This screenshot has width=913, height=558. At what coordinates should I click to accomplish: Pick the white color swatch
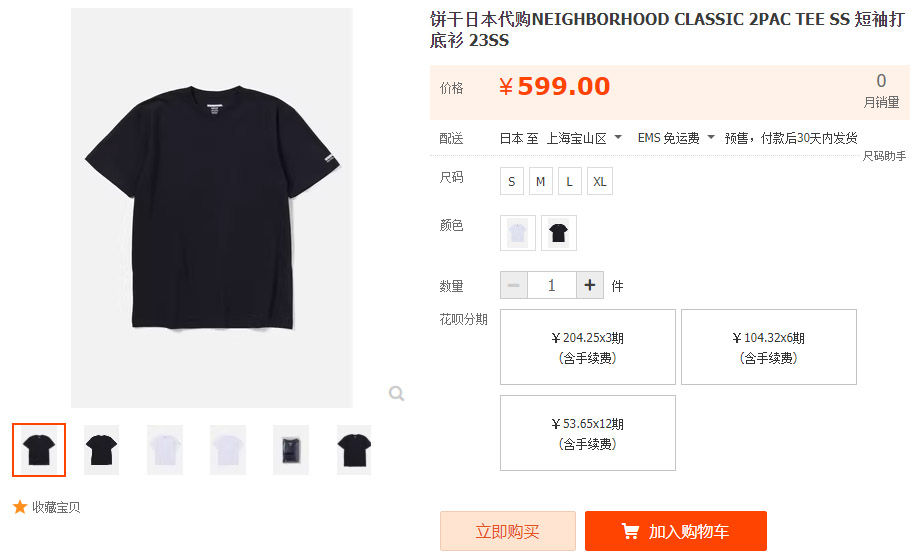coord(518,233)
